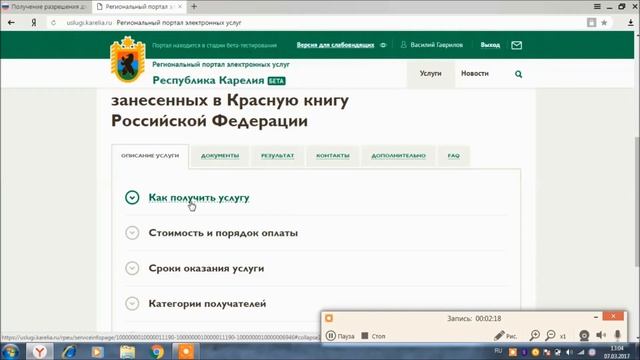This screenshot has width=640, height=360.
Task: Open the Windows Start menu
Action: [10, 352]
